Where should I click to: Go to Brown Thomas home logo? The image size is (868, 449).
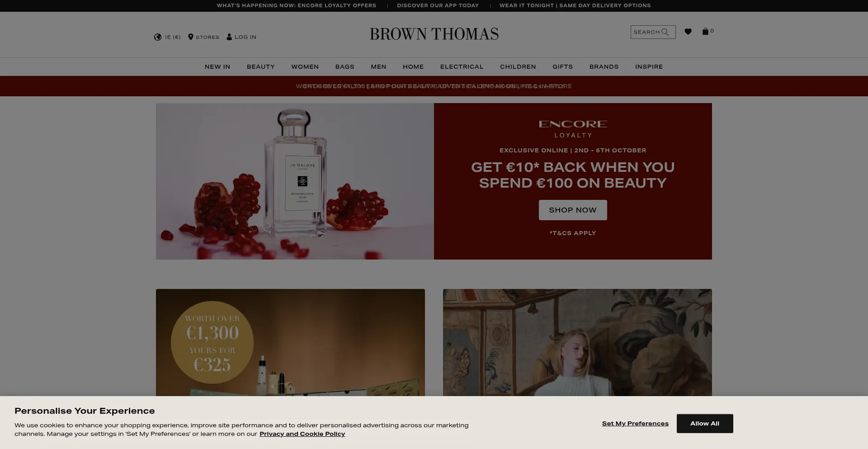click(434, 34)
